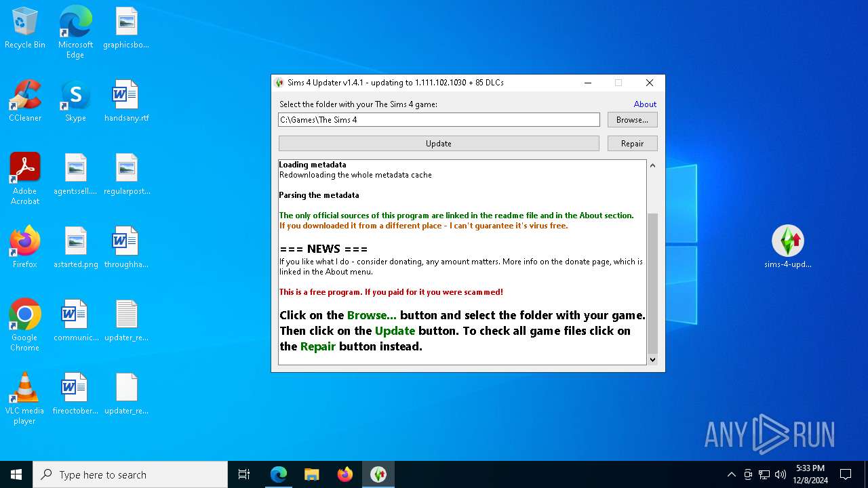Image resolution: width=868 pixels, height=488 pixels.
Task: Open Task View from the taskbar
Action: [244, 474]
